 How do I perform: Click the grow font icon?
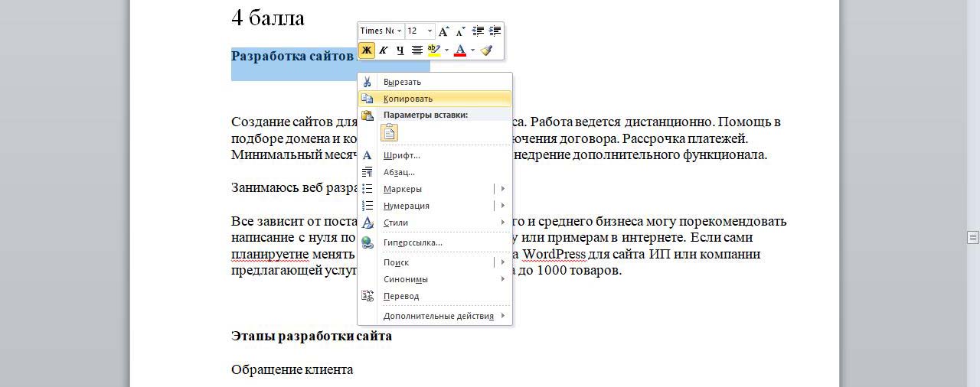(x=443, y=31)
